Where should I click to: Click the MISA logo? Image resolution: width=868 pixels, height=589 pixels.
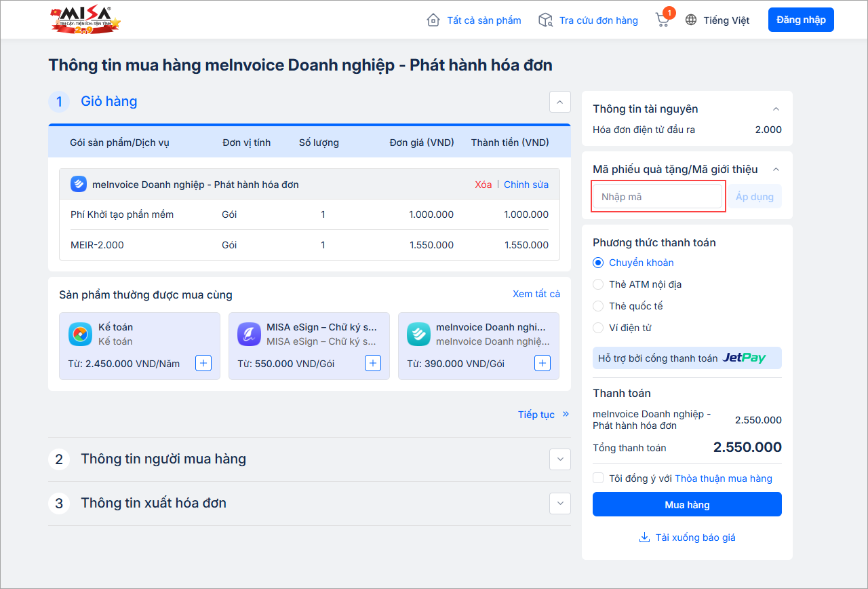[85, 20]
